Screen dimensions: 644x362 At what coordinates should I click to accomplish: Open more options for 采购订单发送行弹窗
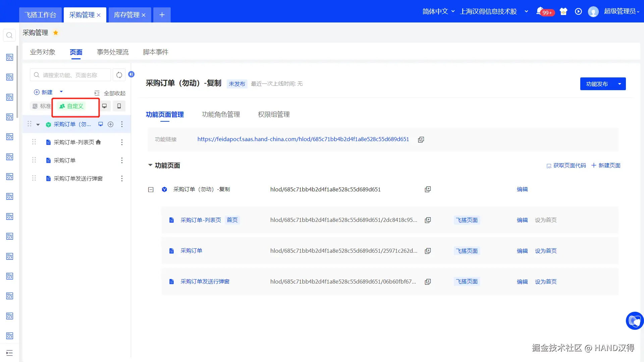pos(122,178)
